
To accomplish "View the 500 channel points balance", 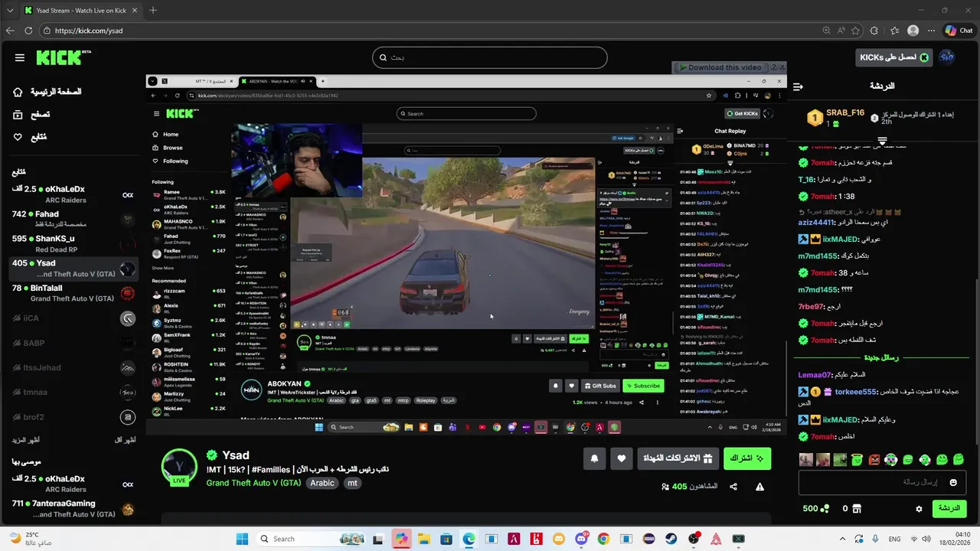I will 816,509.
